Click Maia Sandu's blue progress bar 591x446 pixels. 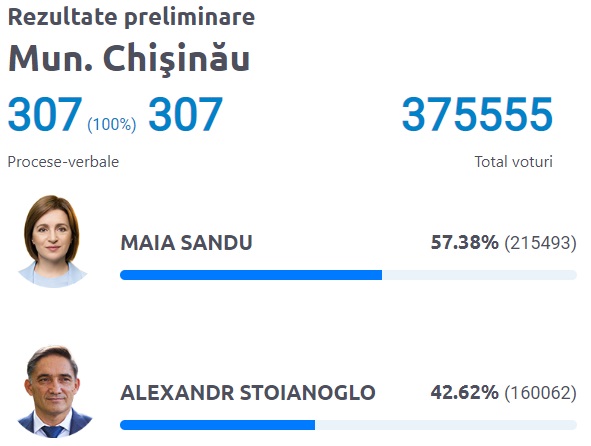[251, 275]
